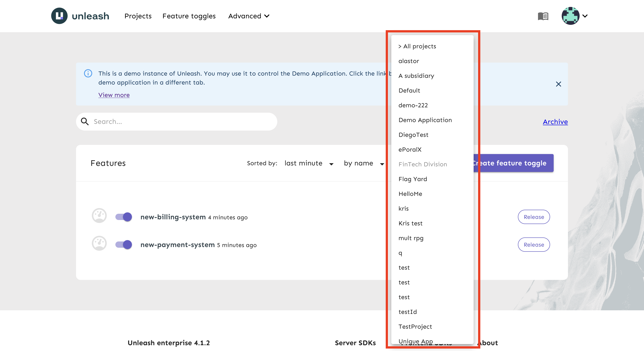644x351 pixels.
Task: Select lowercase kris project
Action: pyautogui.click(x=432, y=209)
